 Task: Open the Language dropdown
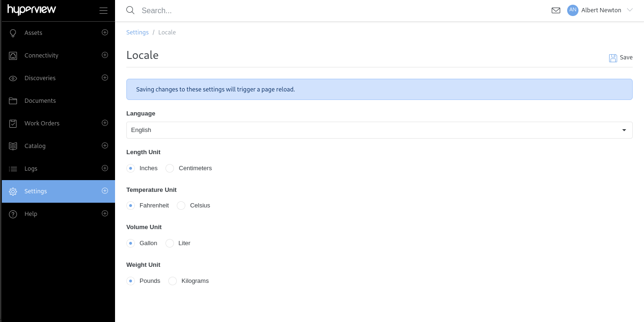click(x=380, y=130)
